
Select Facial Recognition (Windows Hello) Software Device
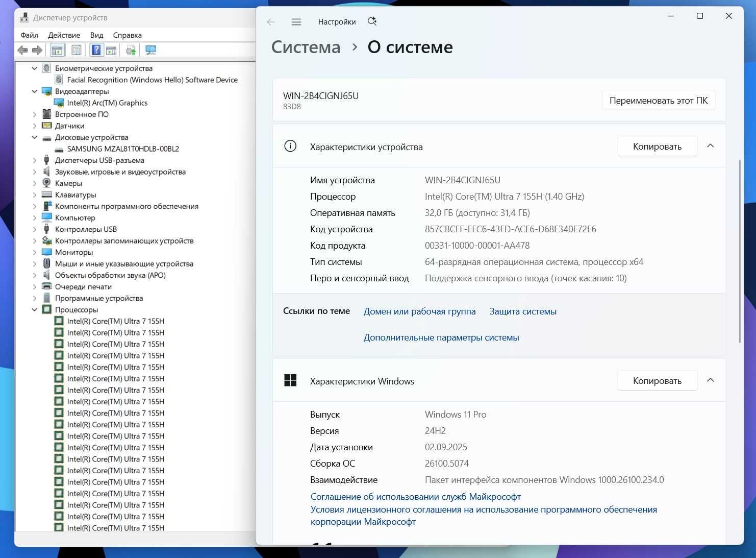pyautogui.click(x=152, y=80)
